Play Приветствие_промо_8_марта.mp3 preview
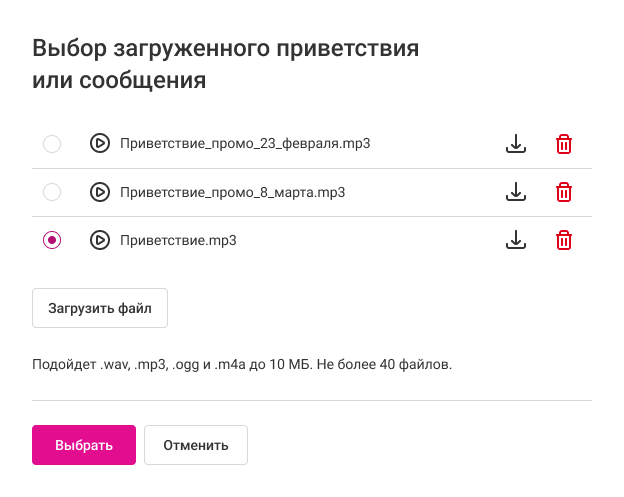 pos(99,192)
